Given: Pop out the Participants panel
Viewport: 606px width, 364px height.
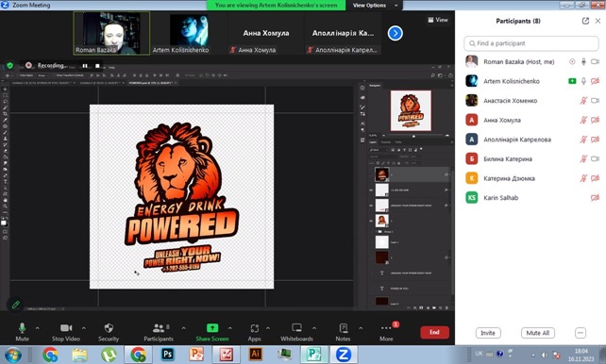Looking at the screenshot, I should (x=585, y=21).
